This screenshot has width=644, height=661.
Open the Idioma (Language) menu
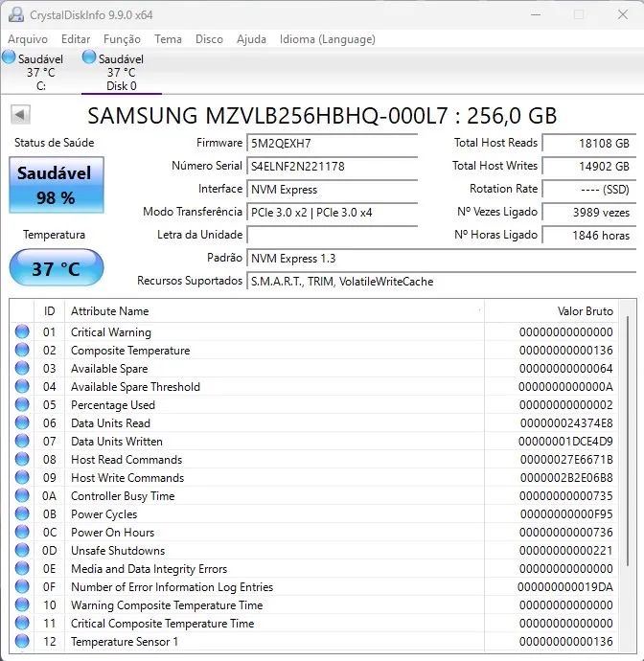pyautogui.click(x=328, y=39)
